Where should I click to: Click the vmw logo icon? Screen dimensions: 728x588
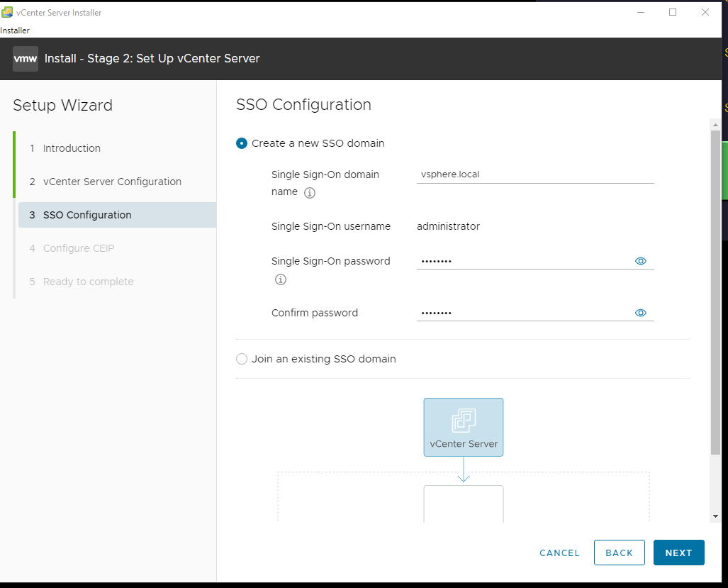tap(26, 59)
